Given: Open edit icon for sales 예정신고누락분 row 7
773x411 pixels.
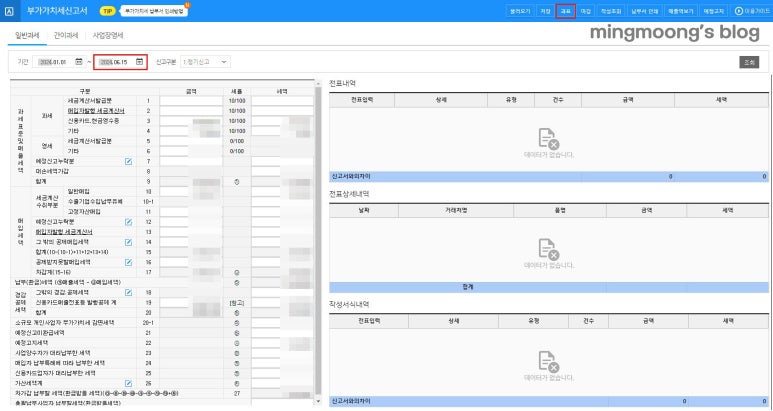Looking at the screenshot, I should click(x=128, y=161).
